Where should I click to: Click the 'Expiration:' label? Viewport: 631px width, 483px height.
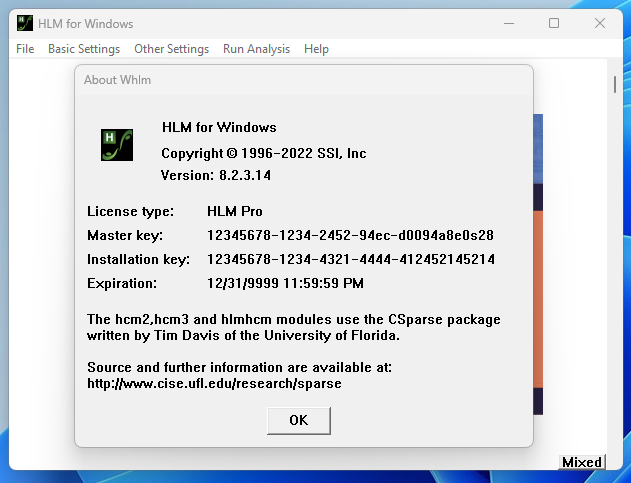(x=122, y=283)
